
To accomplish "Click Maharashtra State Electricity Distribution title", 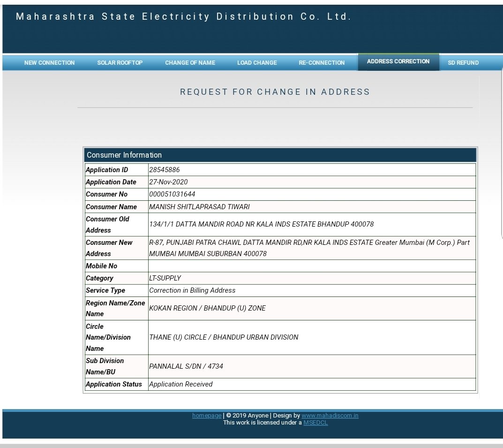I will pyautogui.click(x=183, y=16).
